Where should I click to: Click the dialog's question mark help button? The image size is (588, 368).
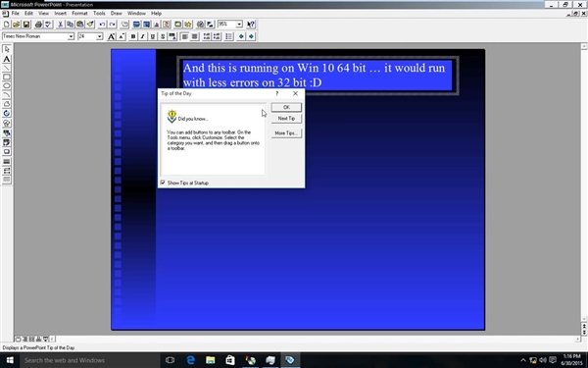tap(277, 93)
